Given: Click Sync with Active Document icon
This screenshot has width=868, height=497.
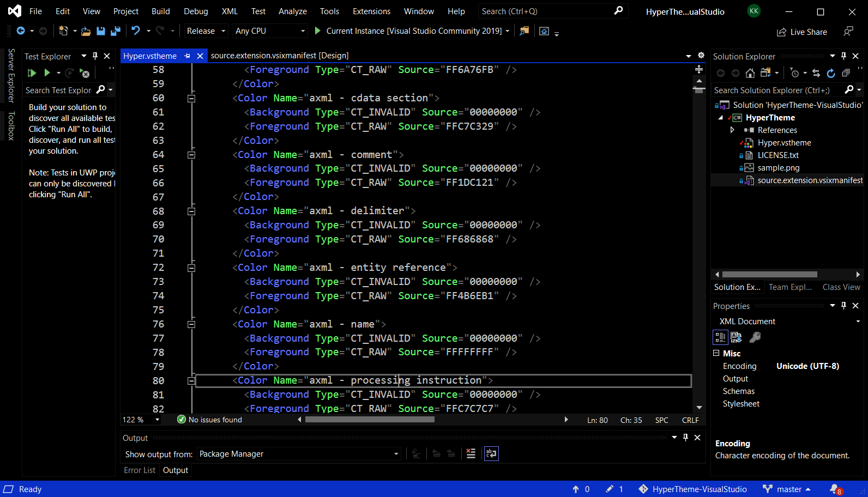Looking at the screenshot, I should coord(816,73).
